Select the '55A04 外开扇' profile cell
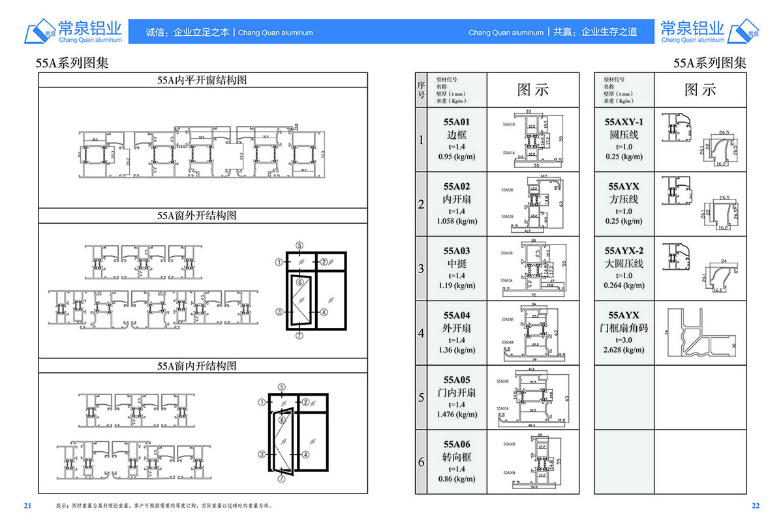 457,333
